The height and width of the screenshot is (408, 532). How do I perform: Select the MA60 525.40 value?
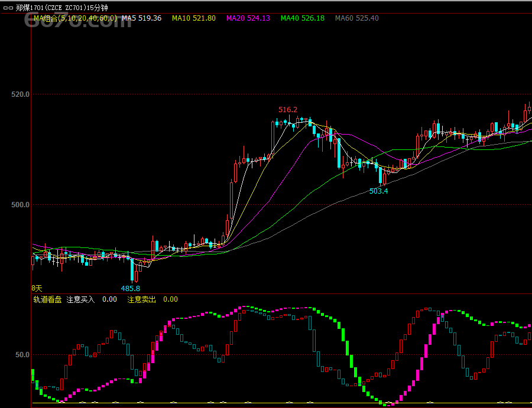pyautogui.click(x=357, y=18)
